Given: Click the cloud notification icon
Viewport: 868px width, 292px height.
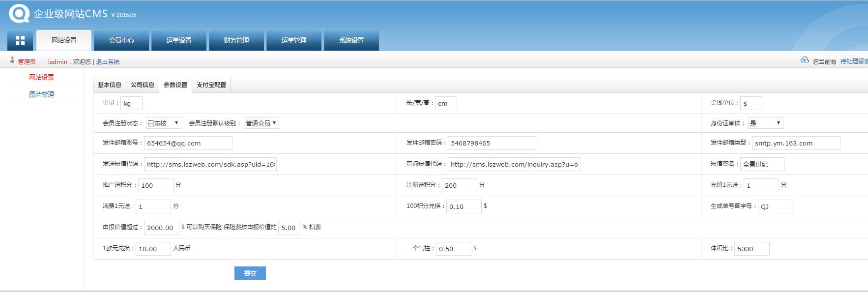Looking at the screenshot, I should click(805, 60).
